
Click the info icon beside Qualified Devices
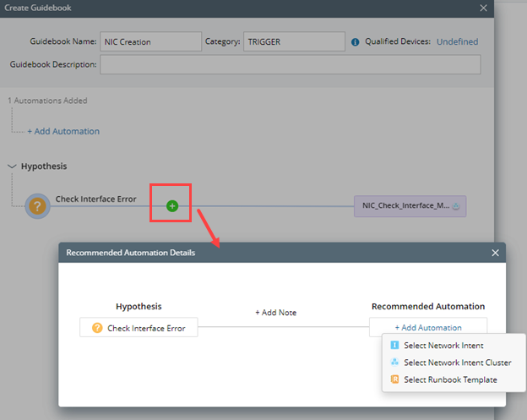[356, 41]
